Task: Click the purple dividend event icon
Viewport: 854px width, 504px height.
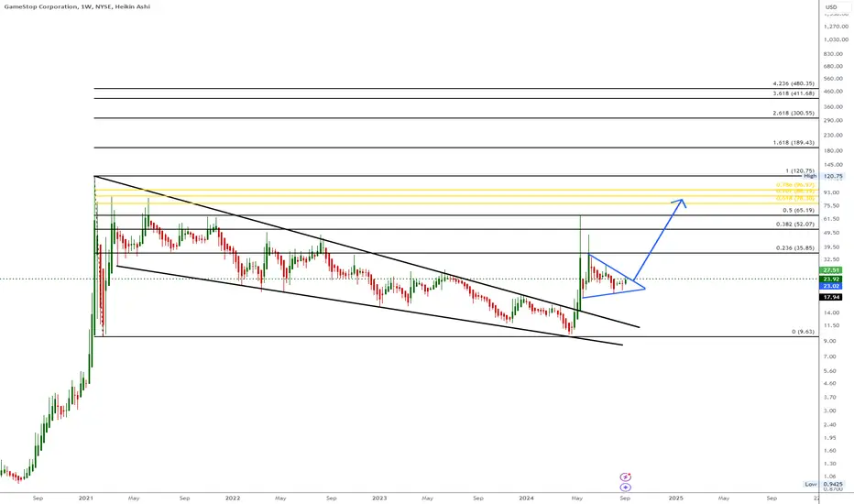Action: click(625, 488)
